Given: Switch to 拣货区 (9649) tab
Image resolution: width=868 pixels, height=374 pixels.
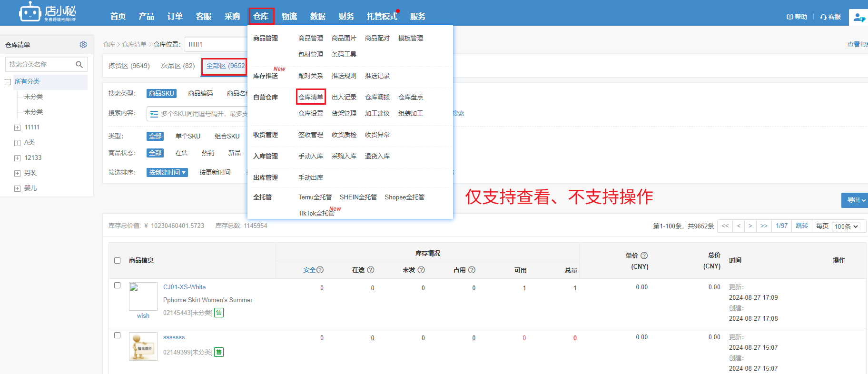Looking at the screenshot, I should pyautogui.click(x=129, y=66).
